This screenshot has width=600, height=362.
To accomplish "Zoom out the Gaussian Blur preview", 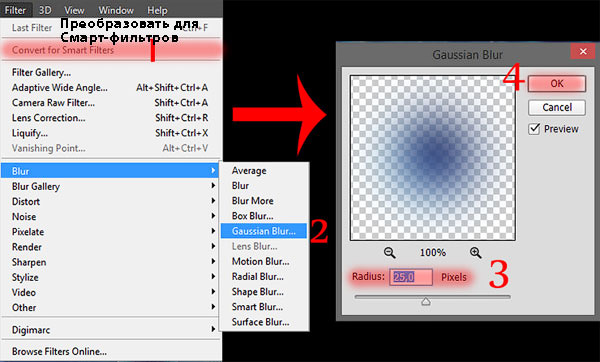I will pos(390,253).
